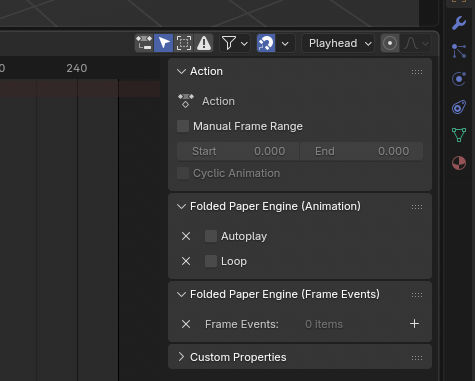Open proportional falloff curve dropdown
This screenshot has height=381, width=475.
pyautogui.click(x=415, y=43)
